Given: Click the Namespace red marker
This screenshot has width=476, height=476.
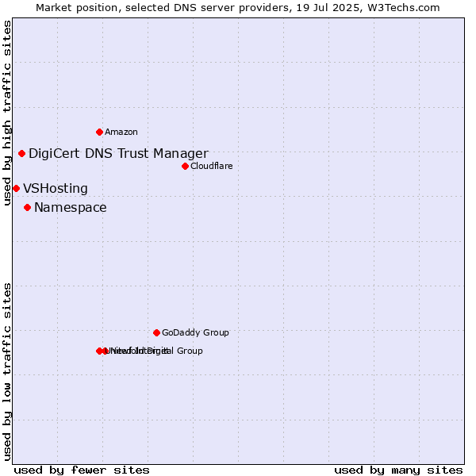Looking at the screenshot, I should 27,208.
